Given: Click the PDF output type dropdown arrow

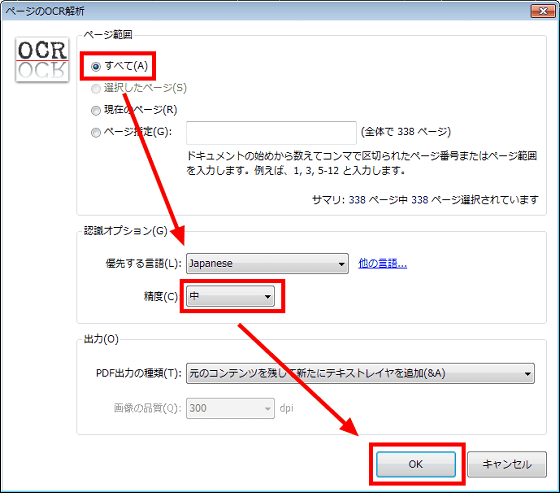Looking at the screenshot, I should [528, 374].
